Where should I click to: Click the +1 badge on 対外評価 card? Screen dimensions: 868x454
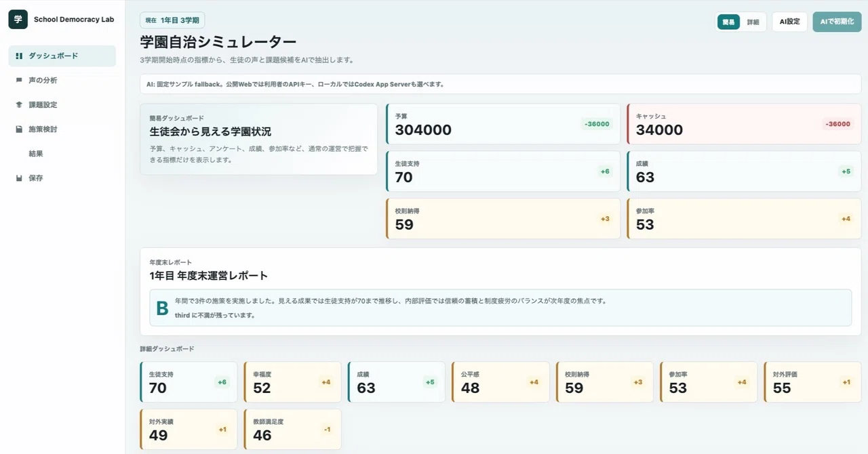(x=846, y=382)
